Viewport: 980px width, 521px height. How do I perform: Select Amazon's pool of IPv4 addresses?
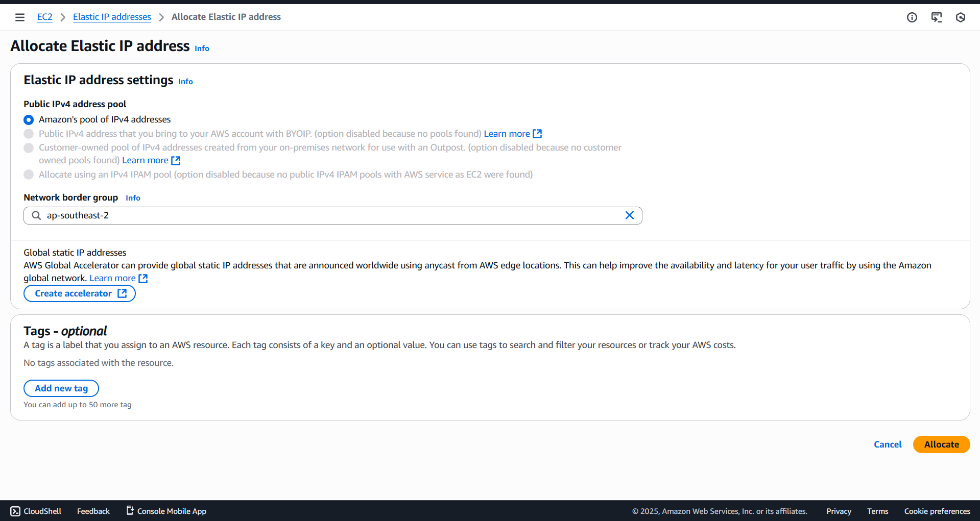tap(28, 119)
